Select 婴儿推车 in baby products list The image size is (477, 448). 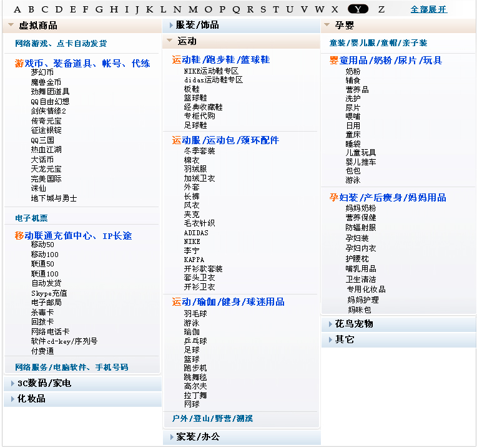tap(361, 162)
